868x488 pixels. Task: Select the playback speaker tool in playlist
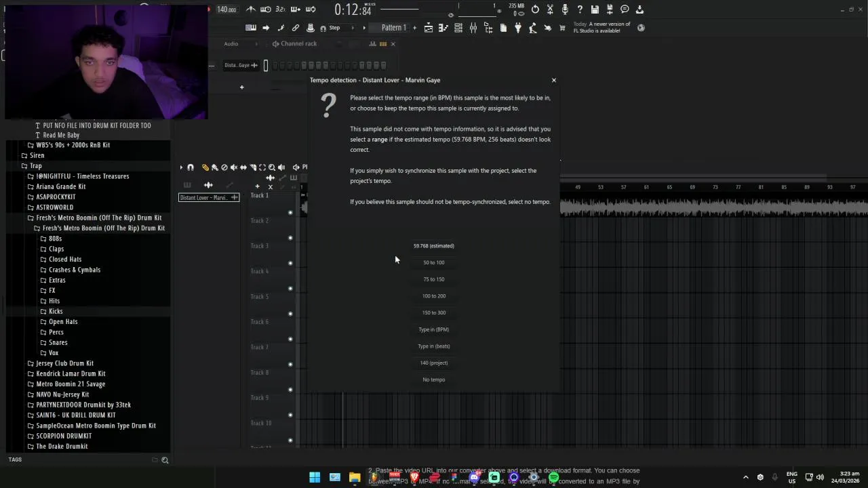[x=281, y=167]
